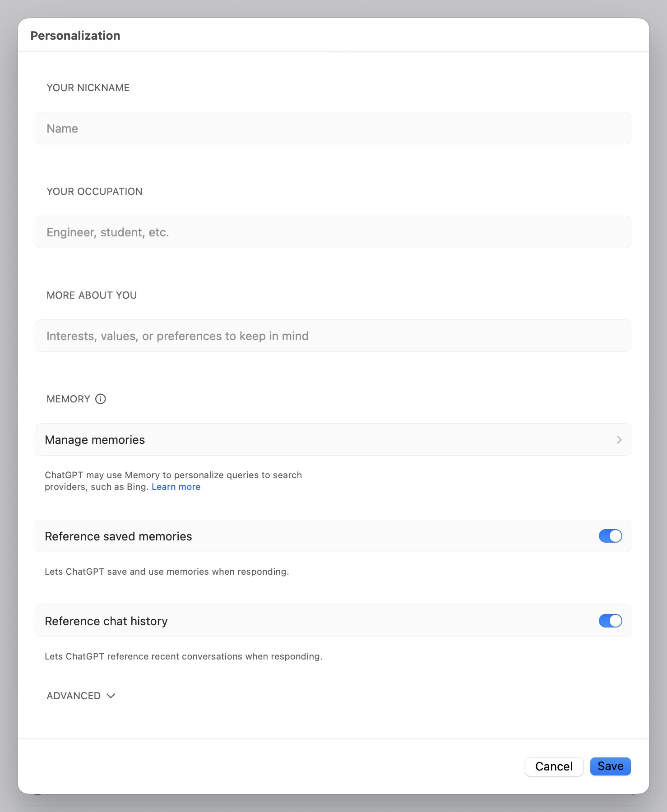Click the Reference saved memories label text
Screen dimensions: 667x812
point(118,536)
